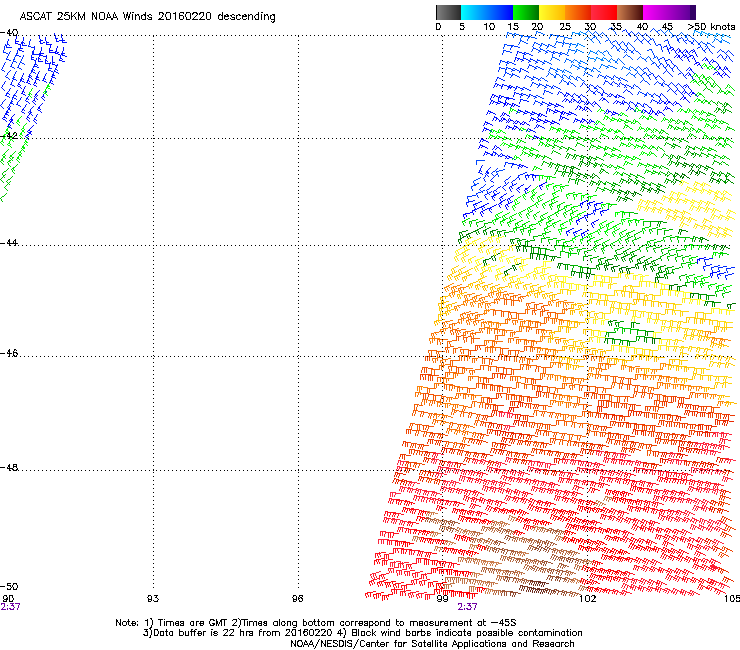
Task: Click legend tick label 40
Action: pos(642,27)
